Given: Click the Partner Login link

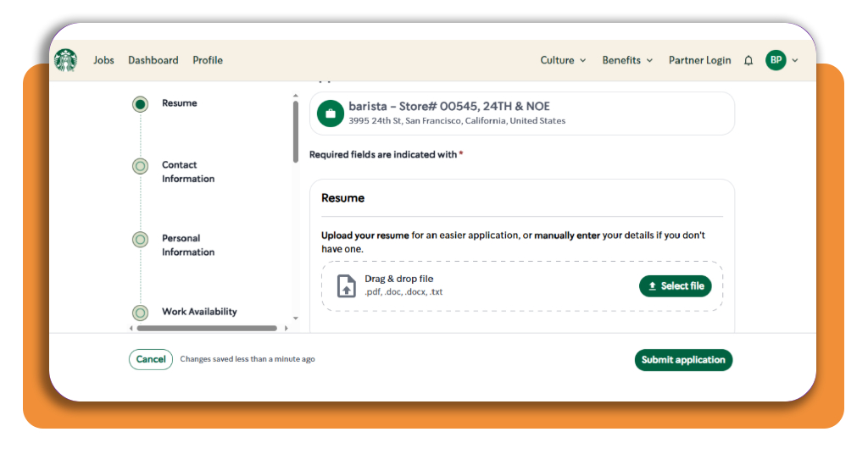Looking at the screenshot, I should [699, 60].
